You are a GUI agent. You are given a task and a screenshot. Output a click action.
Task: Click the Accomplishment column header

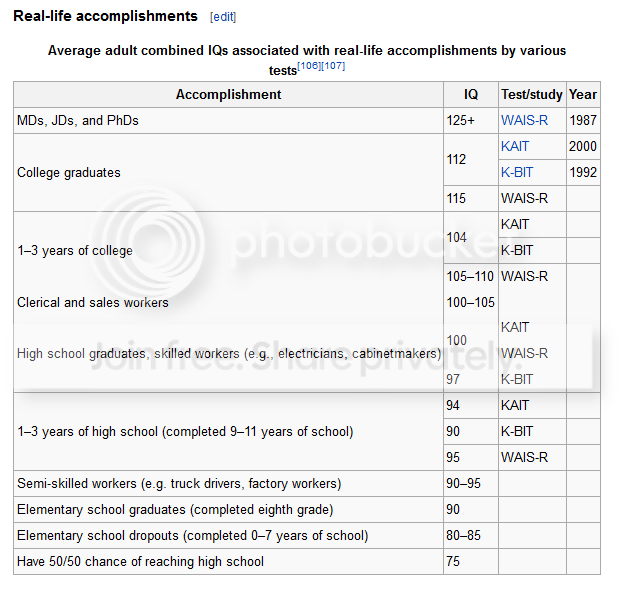pyautogui.click(x=228, y=94)
